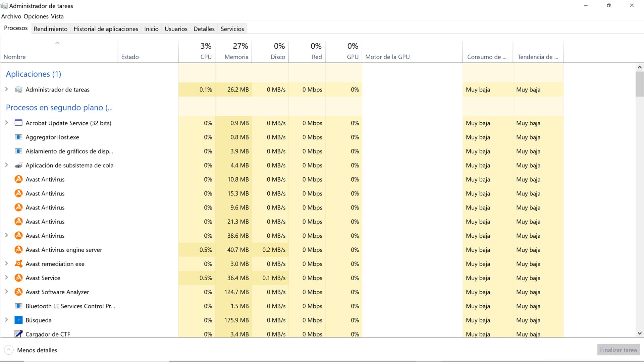Viewport: 644px width, 362px height.
Task: Click the scrollbar down arrow
Action: pos(640,334)
